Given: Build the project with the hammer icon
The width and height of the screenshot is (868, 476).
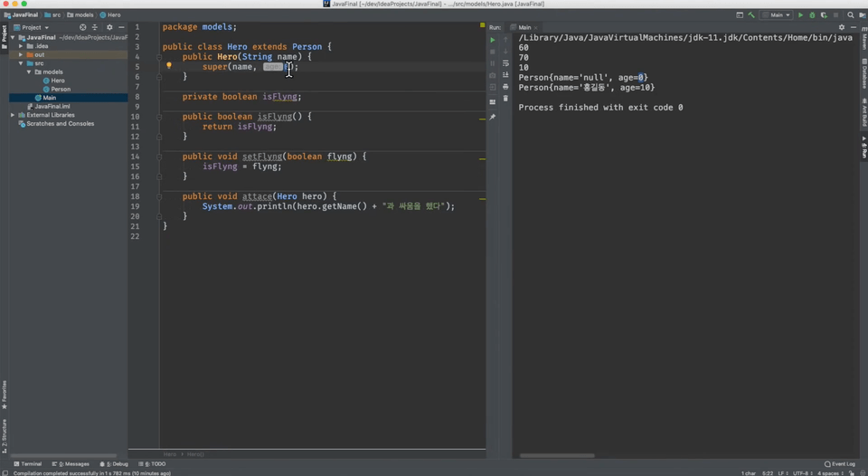Looking at the screenshot, I should [751, 15].
